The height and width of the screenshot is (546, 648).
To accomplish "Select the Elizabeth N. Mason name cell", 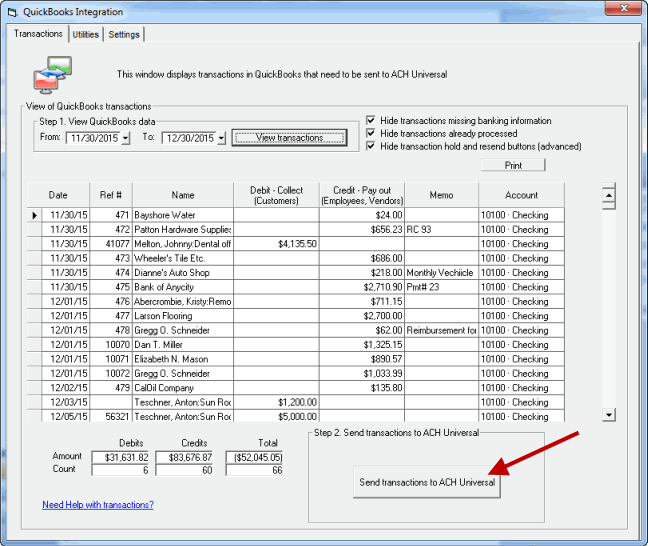I will point(183,359).
